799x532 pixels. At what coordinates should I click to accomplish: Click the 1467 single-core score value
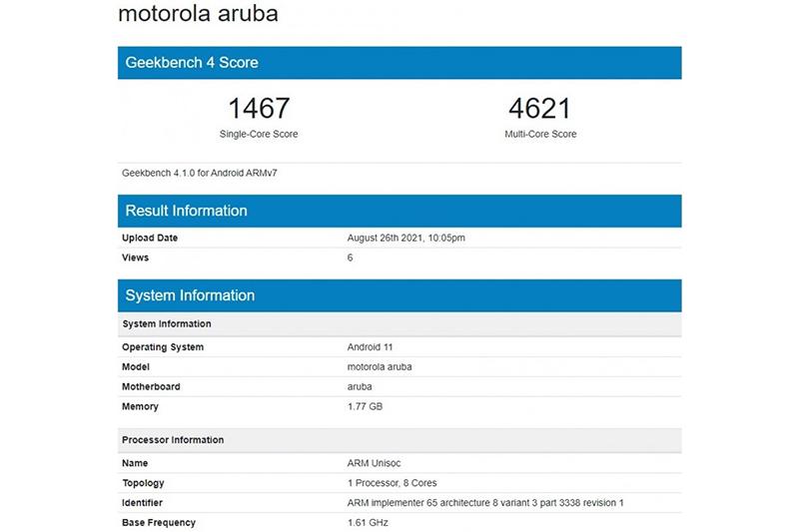tap(259, 108)
